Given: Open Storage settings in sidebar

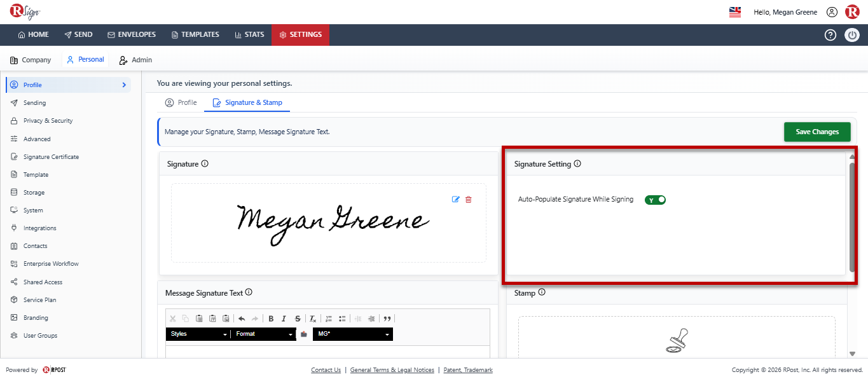Looking at the screenshot, I should (69, 193).
